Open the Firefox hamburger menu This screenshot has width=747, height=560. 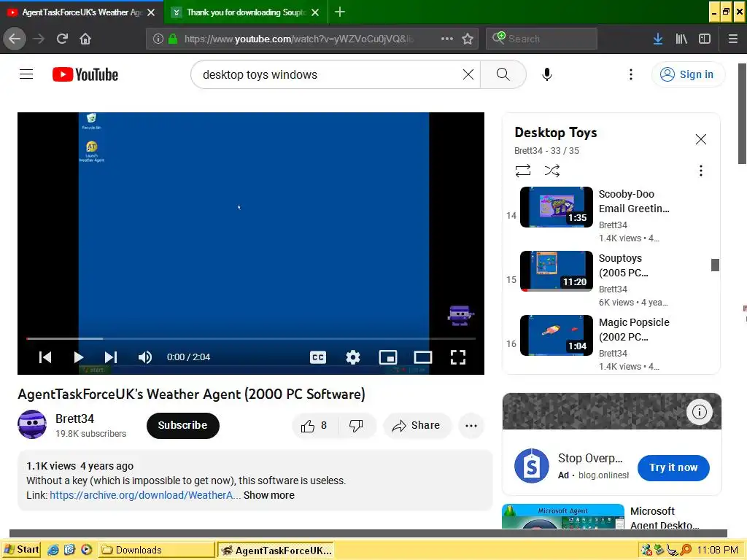[733, 39]
